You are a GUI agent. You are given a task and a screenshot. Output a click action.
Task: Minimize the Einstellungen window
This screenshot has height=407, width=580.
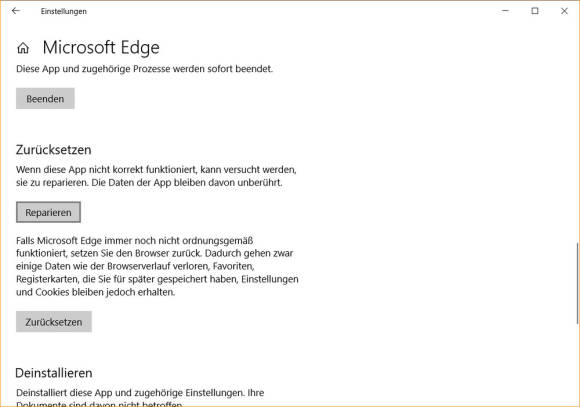pos(505,11)
